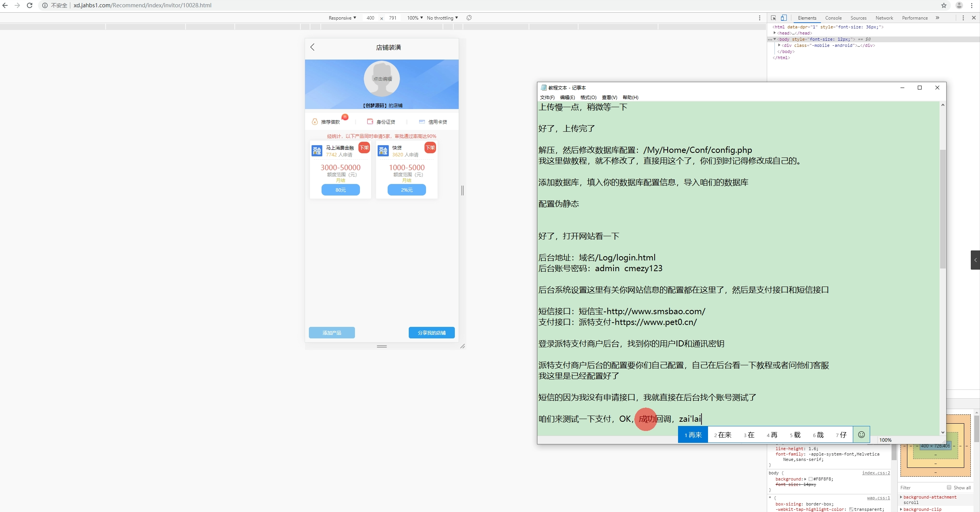This screenshot has height=512, width=980.
Task: Click the 2%元 button
Action: (x=406, y=190)
